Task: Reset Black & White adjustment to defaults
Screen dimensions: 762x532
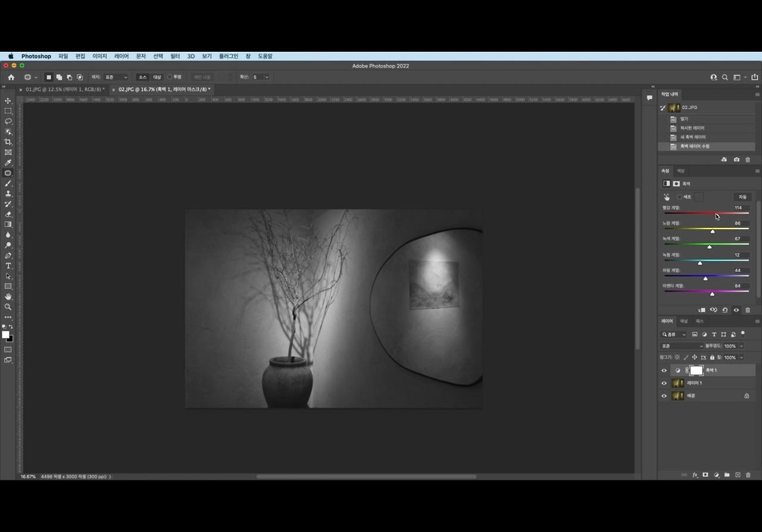Action: [725, 310]
